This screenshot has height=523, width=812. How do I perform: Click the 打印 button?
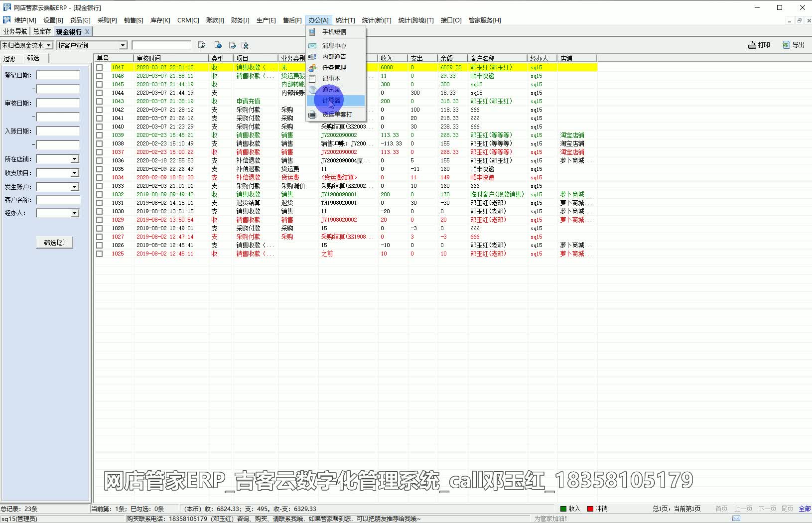[759, 45]
